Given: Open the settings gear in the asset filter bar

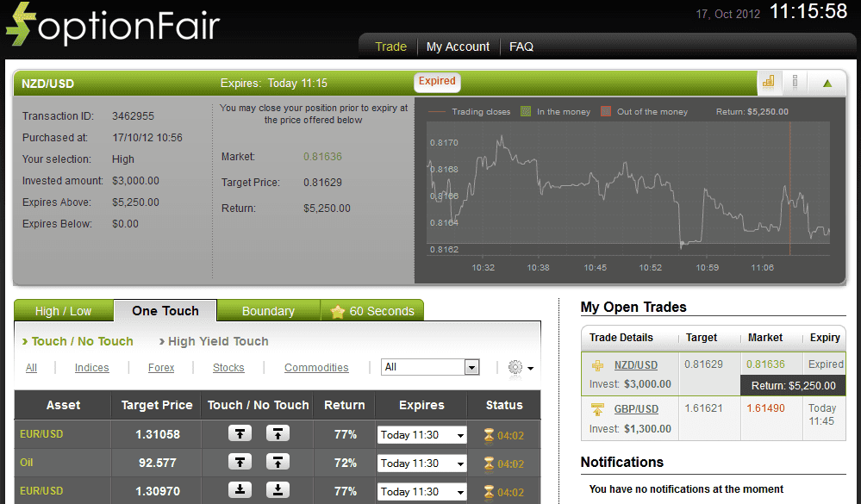Looking at the screenshot, I should [x=515, y=367].
